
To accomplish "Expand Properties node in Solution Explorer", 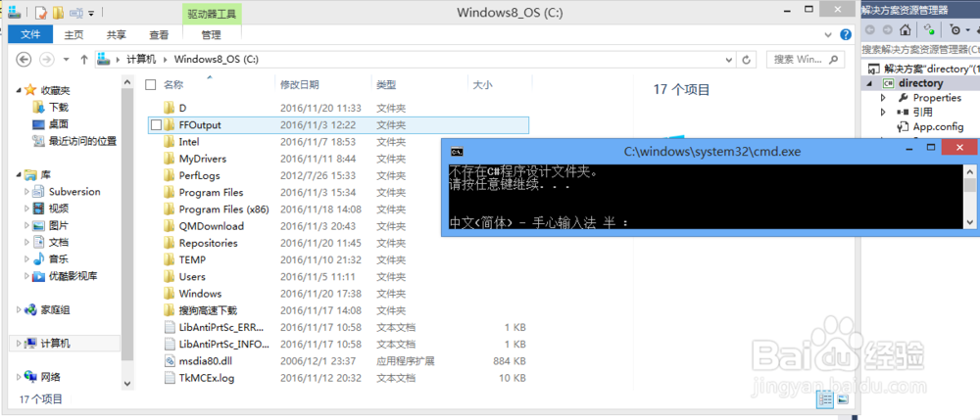I will coord(883,98).
